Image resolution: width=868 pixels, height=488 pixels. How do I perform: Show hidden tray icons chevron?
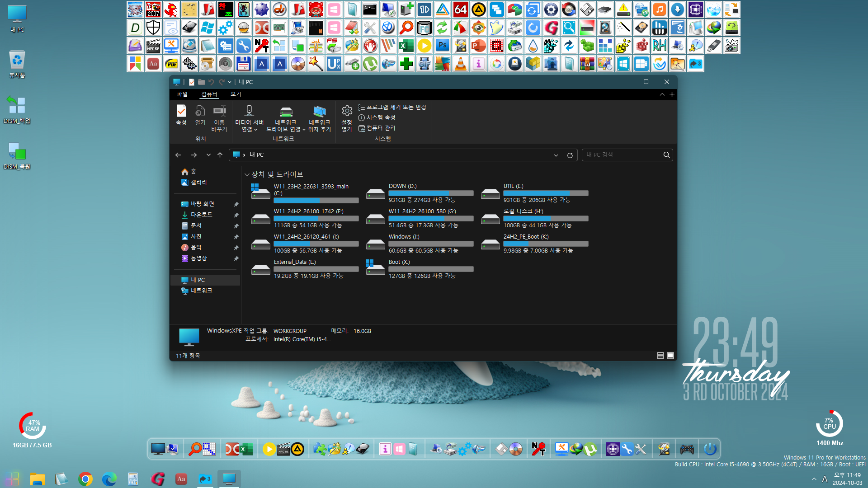[814, 479]
